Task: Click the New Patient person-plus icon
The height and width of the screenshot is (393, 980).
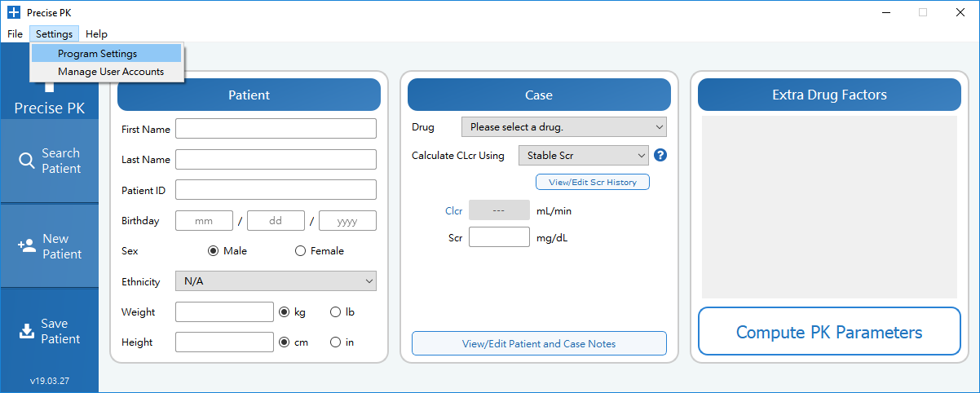Action: (26, 246)
